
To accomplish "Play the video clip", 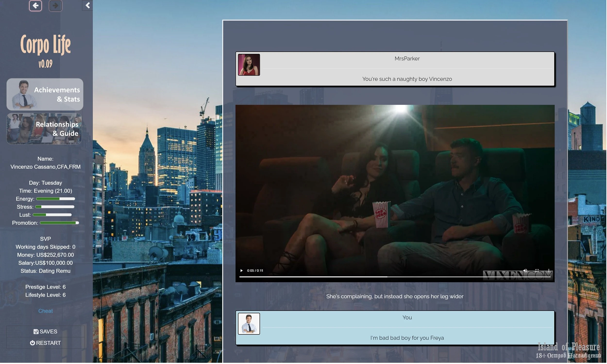I will coord(242,271).
